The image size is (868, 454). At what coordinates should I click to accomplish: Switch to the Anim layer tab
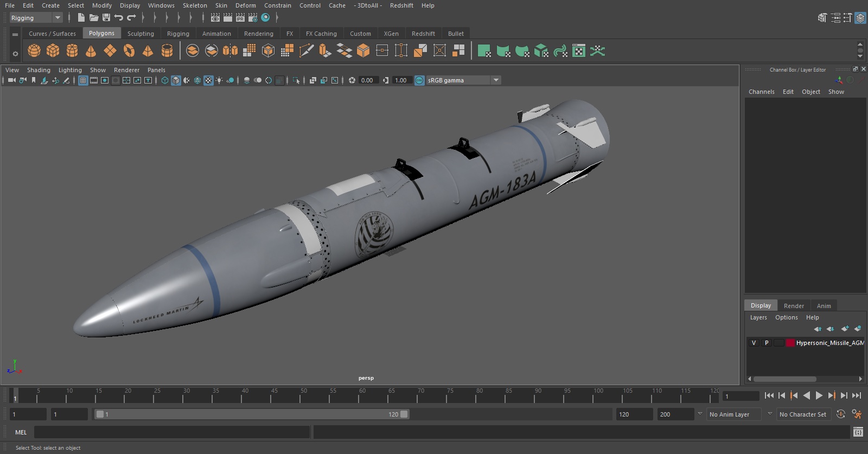pyautogui.click(x=824, y=306)
